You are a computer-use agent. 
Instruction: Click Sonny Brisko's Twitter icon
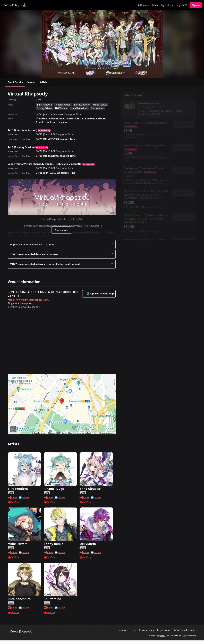(56, 553)
